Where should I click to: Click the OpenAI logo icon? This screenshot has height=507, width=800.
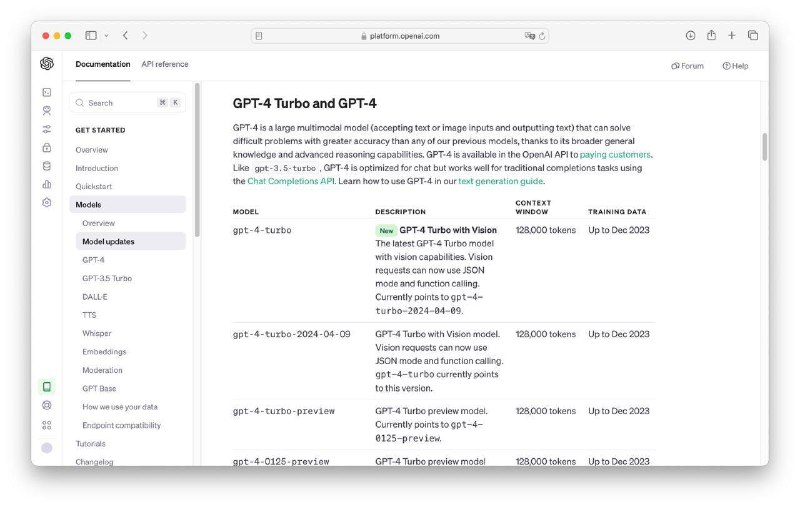tap(47, 64)
